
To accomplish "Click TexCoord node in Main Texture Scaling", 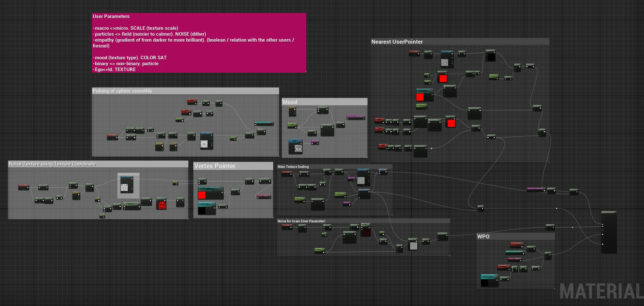I will click(287, 174).
